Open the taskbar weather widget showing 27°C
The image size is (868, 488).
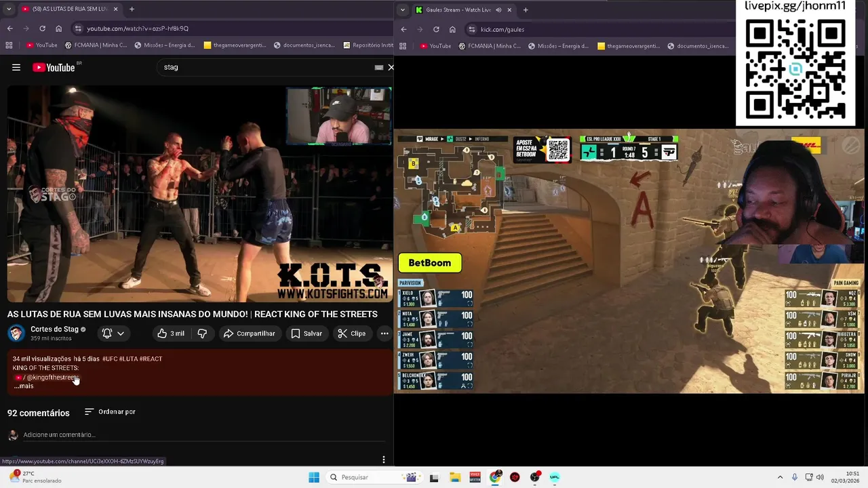(x=35, y=477)
